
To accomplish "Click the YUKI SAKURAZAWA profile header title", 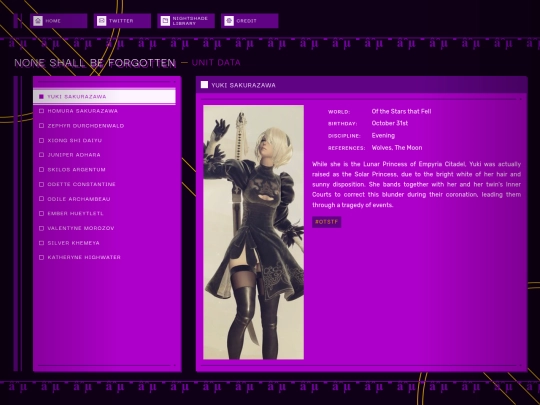I will pos(243,85).
